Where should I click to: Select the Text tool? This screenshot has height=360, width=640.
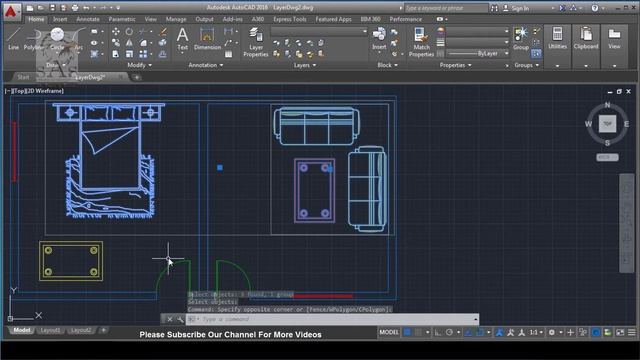pyautogui.click(x=182, y=39)
